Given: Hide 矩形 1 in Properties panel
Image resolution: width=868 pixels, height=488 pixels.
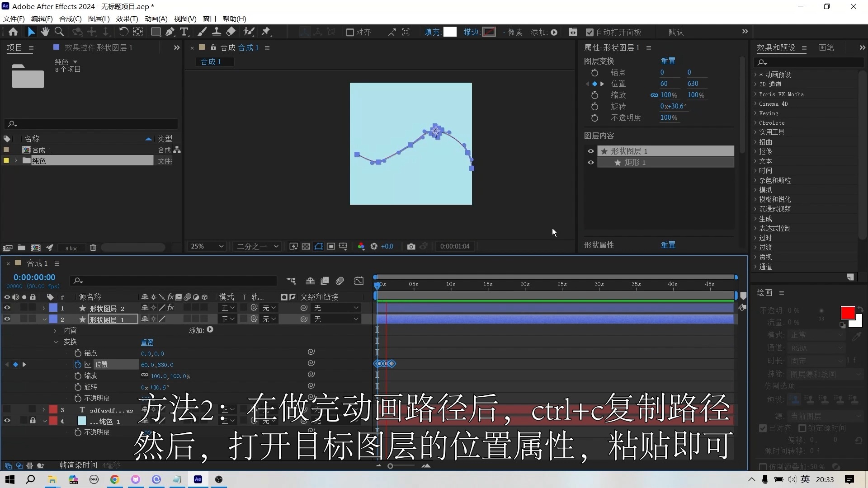Looking at the screenshot, I should [x=590, y=163].
